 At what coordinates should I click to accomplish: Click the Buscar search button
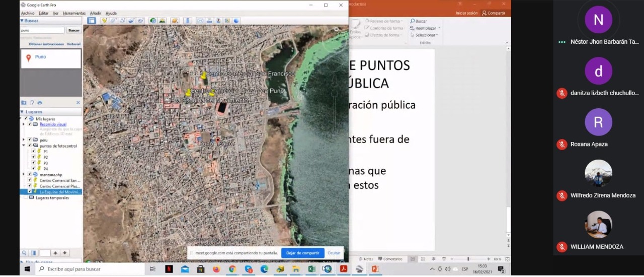[74, 30]
